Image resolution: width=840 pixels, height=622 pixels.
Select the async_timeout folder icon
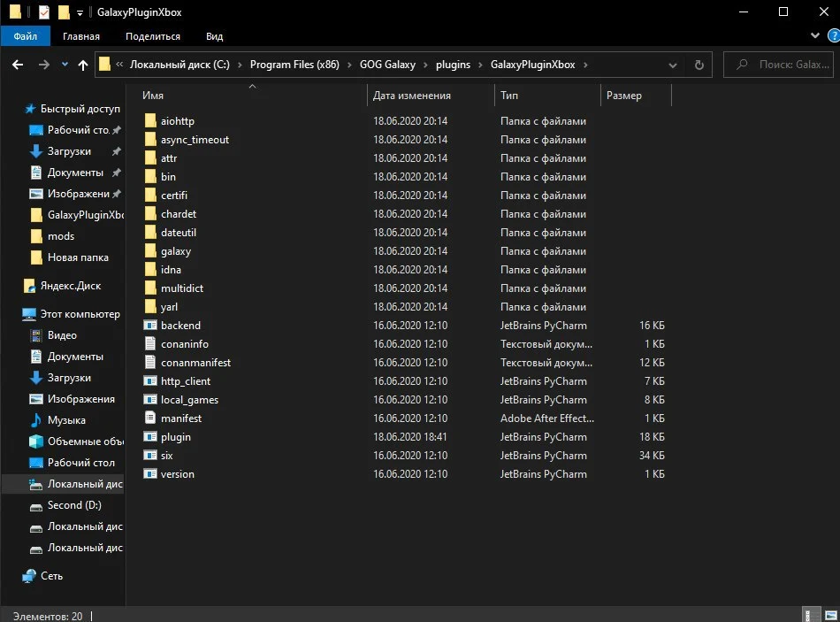150,140
